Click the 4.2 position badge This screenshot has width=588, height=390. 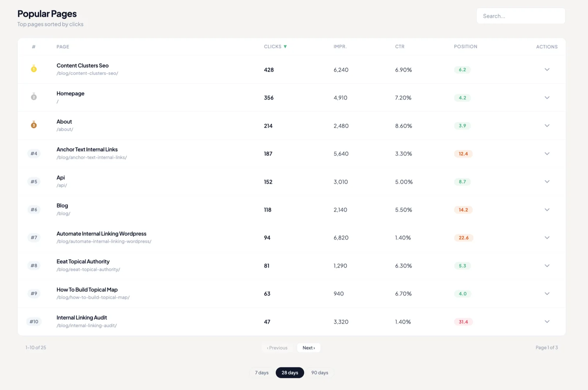(x=462, y=98)
